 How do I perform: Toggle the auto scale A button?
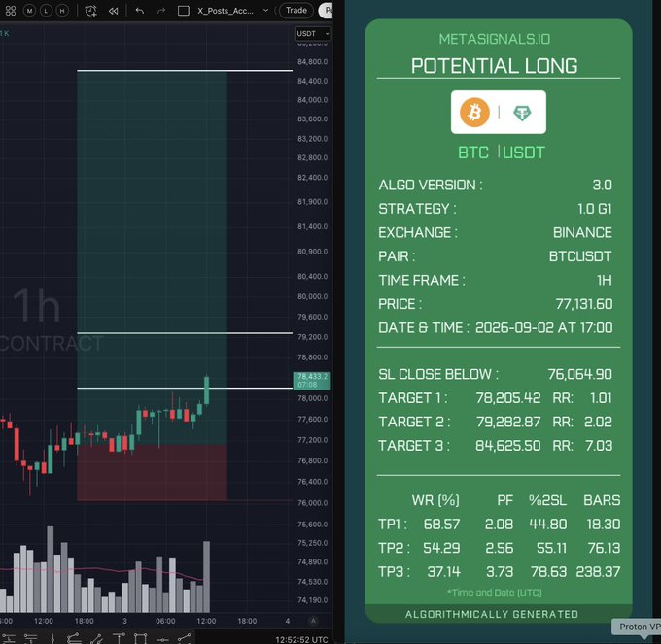[x=313, y=621]
